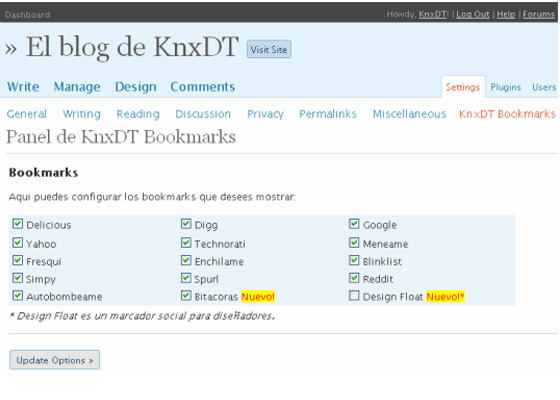
Task: Click the Nuevo!* badge next to Design Float
Action: (x=445, y=296)
